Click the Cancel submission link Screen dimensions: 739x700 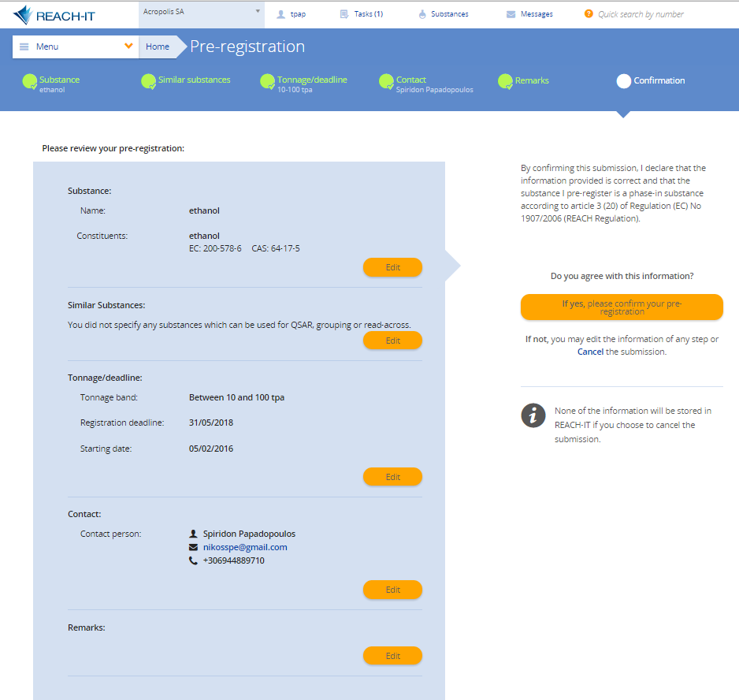pyautogui.click(x=590, y=352)
